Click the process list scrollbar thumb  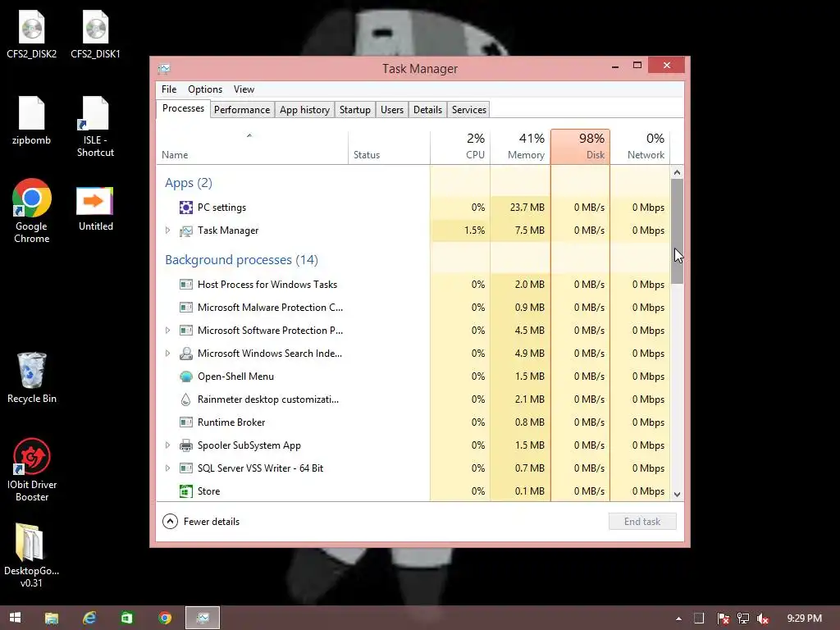[x=677, y=231]
